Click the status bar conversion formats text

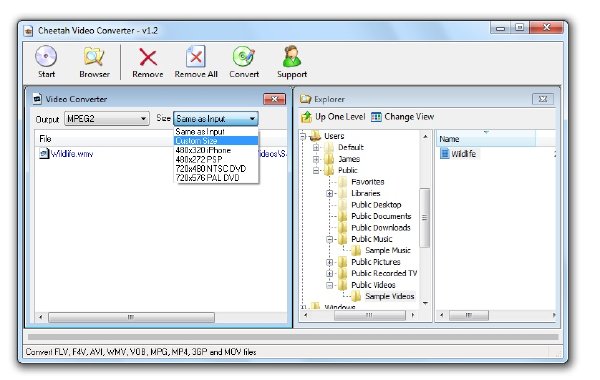coord(141,352)
